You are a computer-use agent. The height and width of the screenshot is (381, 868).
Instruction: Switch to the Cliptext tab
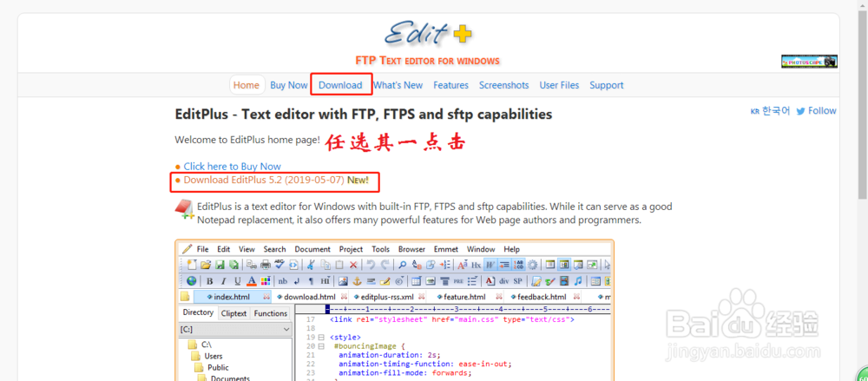tap(233, 313)
